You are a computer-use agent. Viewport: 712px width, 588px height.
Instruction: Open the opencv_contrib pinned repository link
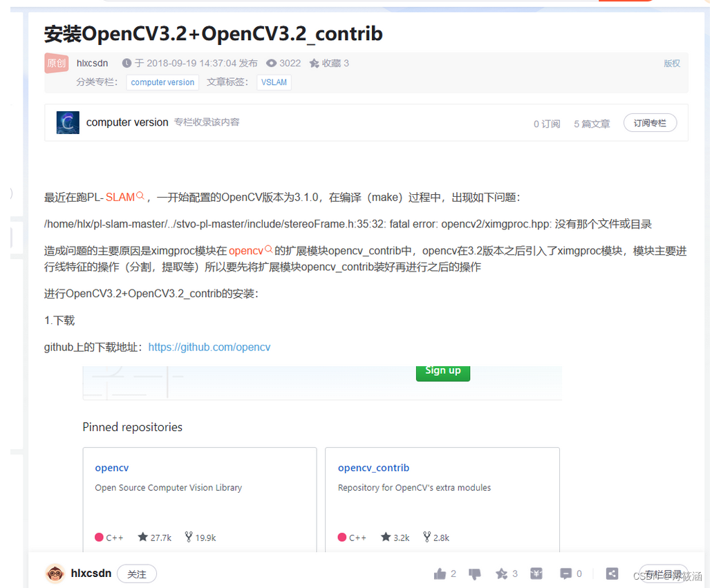point(373,468)
